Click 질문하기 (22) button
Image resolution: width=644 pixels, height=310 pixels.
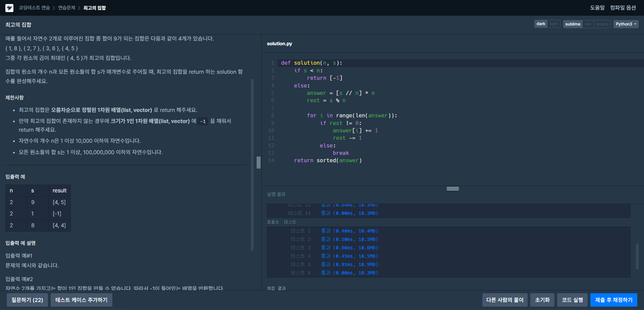27,300
